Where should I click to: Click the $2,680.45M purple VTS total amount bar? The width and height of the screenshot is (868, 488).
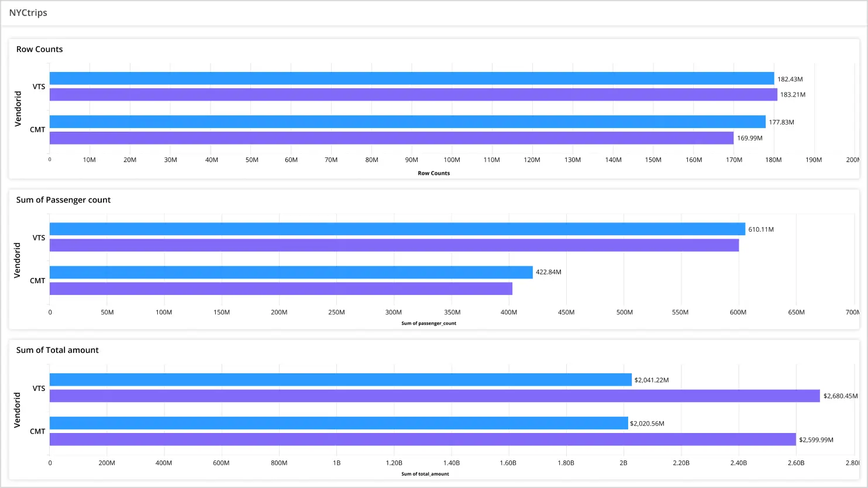(x=435, y=396)
